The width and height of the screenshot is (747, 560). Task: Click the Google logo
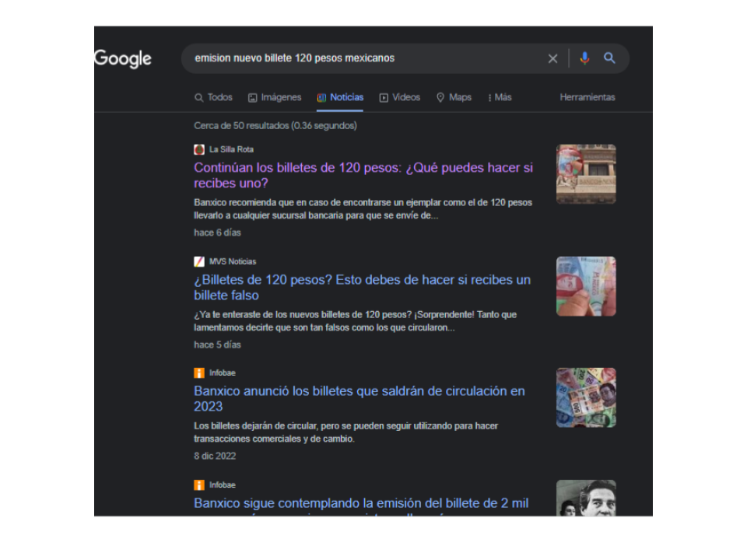(123, 59)
